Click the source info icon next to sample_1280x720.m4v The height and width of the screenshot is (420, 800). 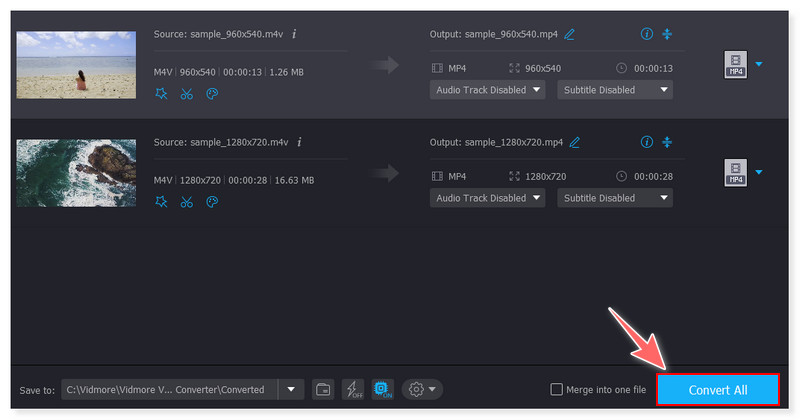coord(300,142)
